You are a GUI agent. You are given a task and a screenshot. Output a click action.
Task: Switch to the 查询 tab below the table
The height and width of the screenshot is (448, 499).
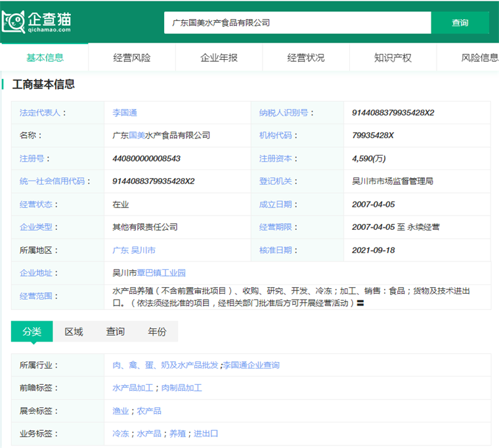pyautogui.click(x=115, y=332)
